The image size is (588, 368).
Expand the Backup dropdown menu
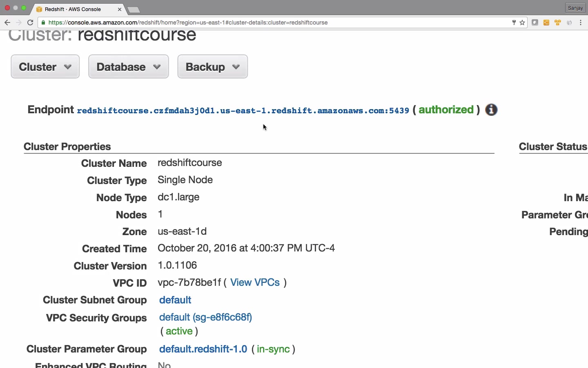212,67
